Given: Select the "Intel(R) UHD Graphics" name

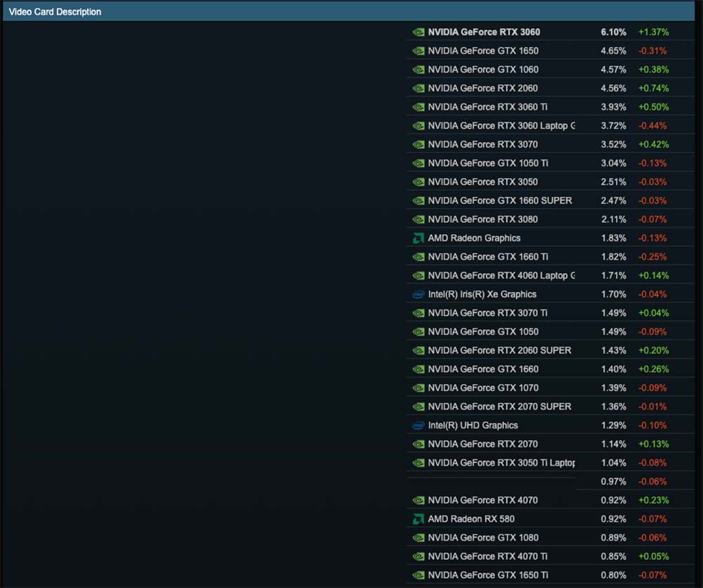Looking at the screenshot, I should 472,426.
